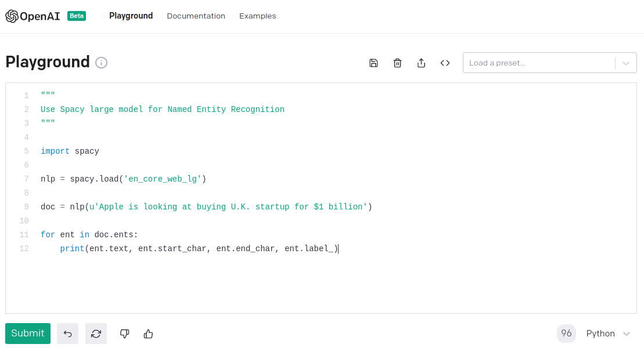
Task: Expand the Load a preset chevron
Action: (x=625, y=63)
